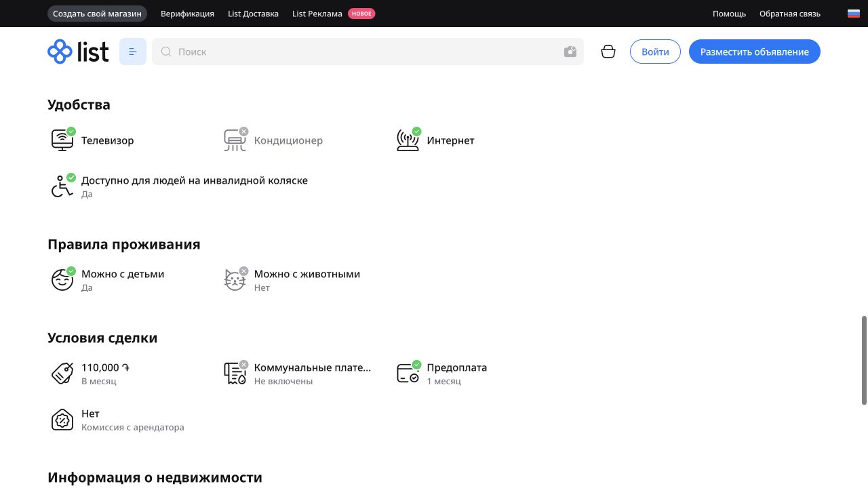This screenshot has height=488, width=868.
Task: Click the utility bills icon
Action: pos(235,373)
